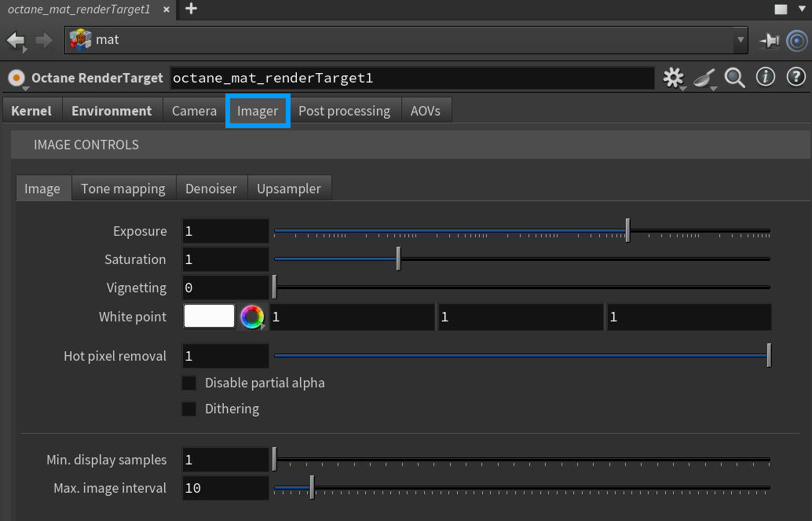Click the back navigation arrow
This screenshot has width=812, height=521.
(x=15, y=39)
